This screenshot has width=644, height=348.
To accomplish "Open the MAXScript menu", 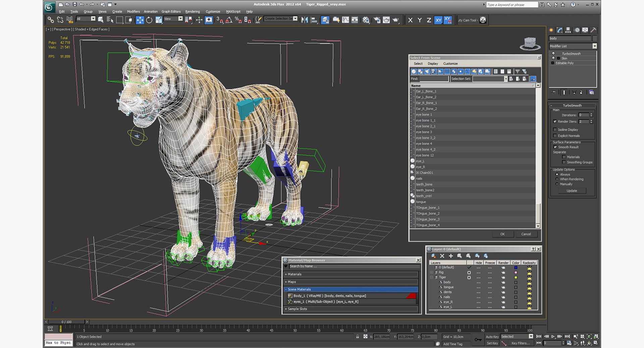I will pyautogui.click(x=233, y=11).
